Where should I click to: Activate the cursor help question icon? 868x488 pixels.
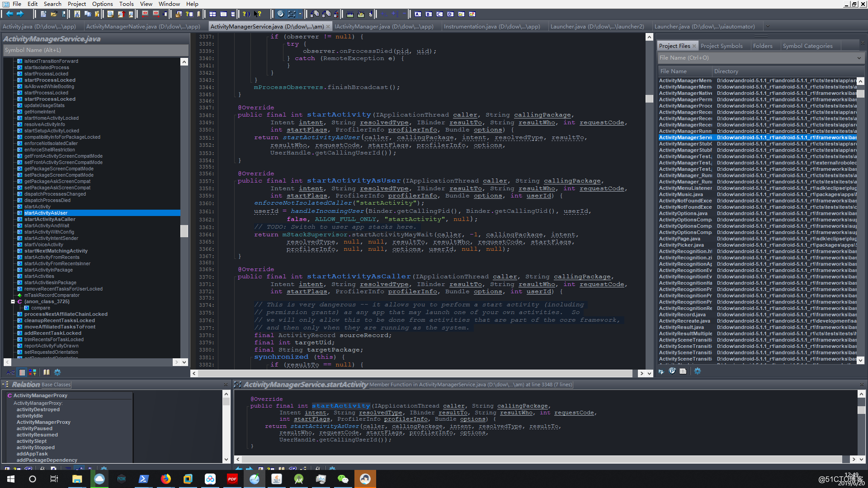coord(257,14)
